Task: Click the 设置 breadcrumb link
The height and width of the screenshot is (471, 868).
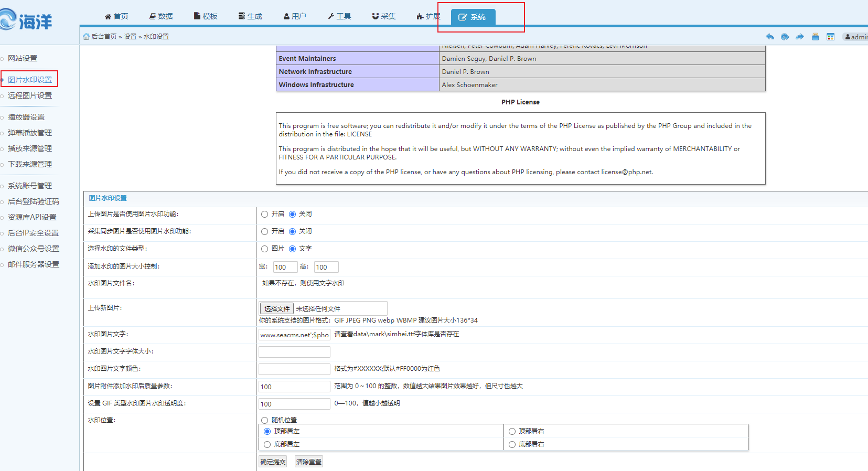Action: (130, 37)
